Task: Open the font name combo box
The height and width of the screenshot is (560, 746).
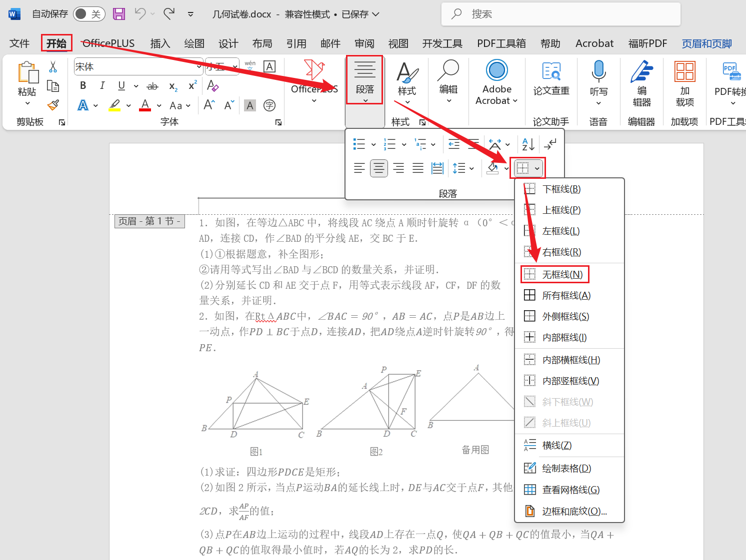Action: 137,67
